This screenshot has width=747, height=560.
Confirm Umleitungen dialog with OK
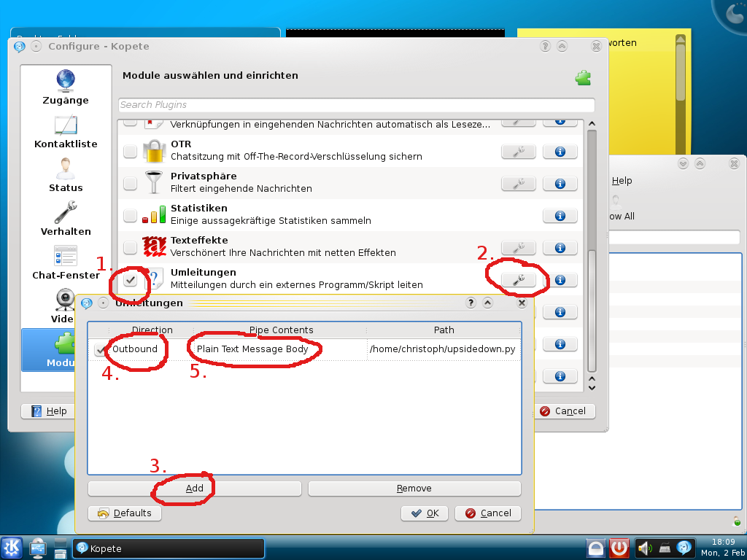click(x=425, y=513)
